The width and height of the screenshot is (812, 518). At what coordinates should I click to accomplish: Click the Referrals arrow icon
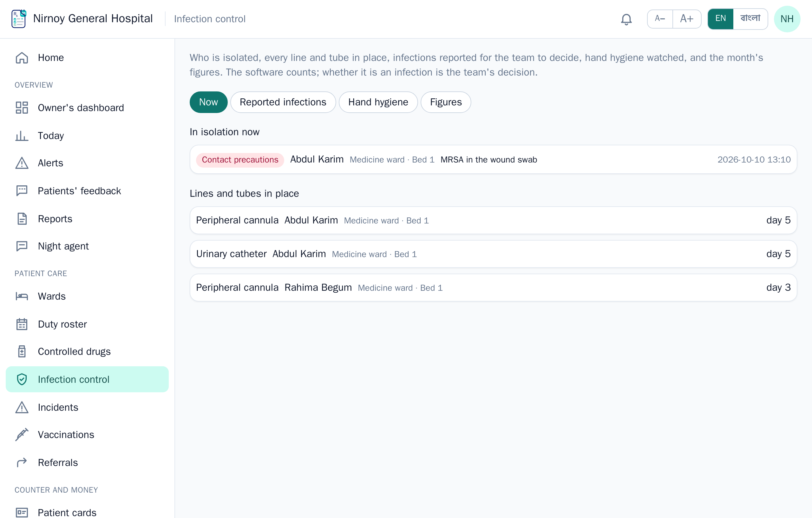point(22,462)
